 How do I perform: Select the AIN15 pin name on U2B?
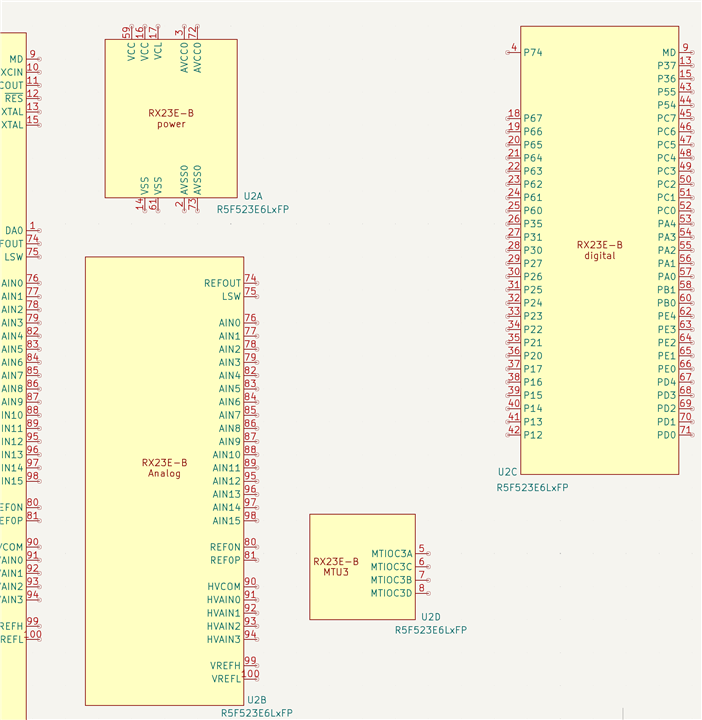tap(227, 521)
